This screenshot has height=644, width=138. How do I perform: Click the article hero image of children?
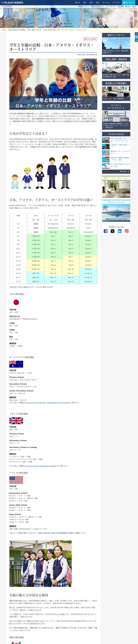tap(53, 84)
